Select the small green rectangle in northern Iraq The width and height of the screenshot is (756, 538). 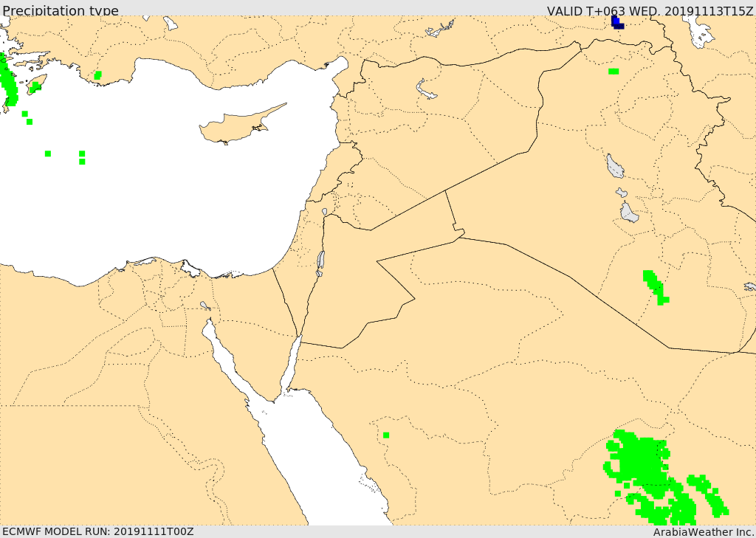[x=614, y=72]
